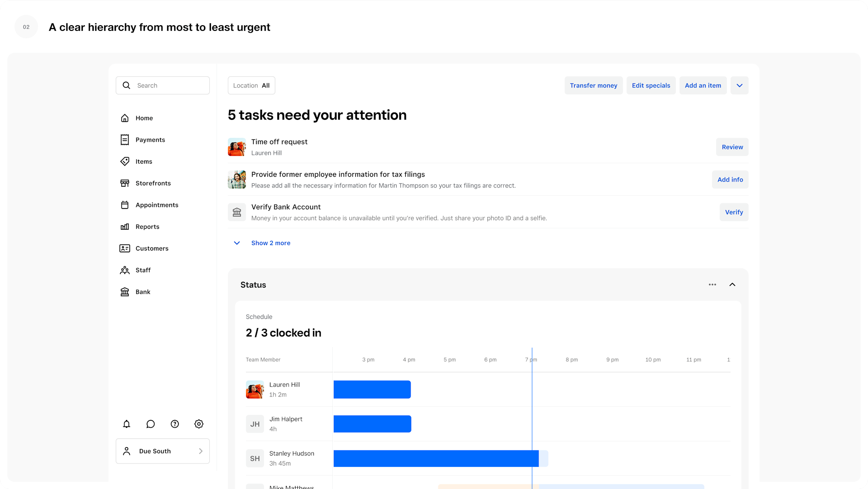Click the Time off request title
868x489 pixels.
pyautogui.click(x=279, y=142)
